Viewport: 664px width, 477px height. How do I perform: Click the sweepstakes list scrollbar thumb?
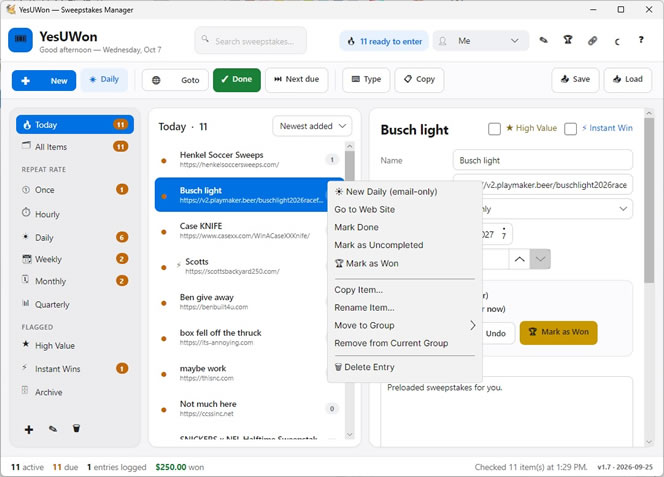[349, 165]
